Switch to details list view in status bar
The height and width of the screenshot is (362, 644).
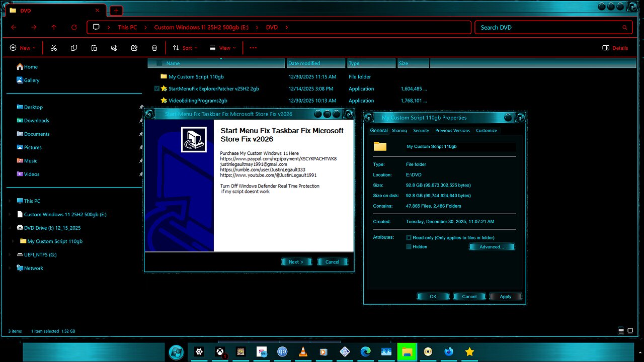621,331
